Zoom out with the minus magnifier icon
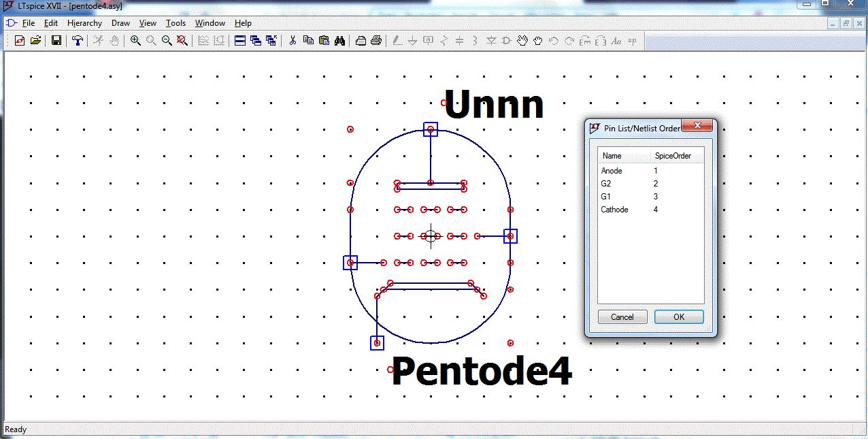Viewport: 868px width, 439px height. tap(167, 41)
